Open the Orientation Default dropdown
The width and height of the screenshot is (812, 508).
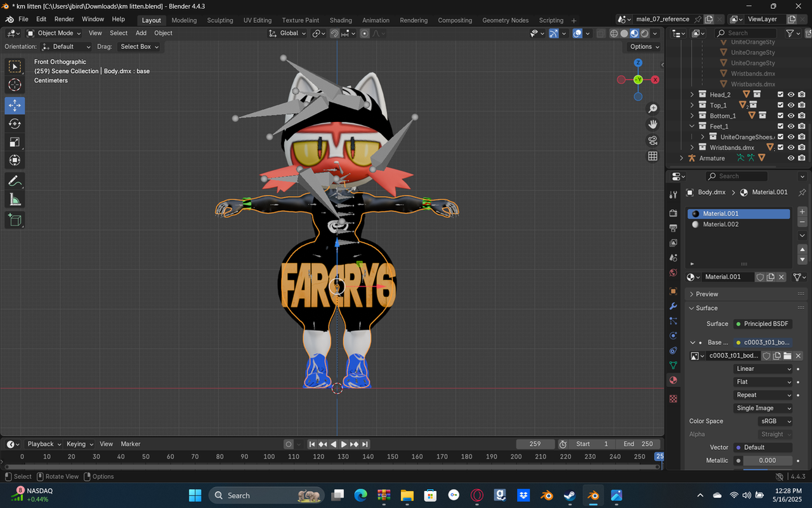click(x=65, y=46)
